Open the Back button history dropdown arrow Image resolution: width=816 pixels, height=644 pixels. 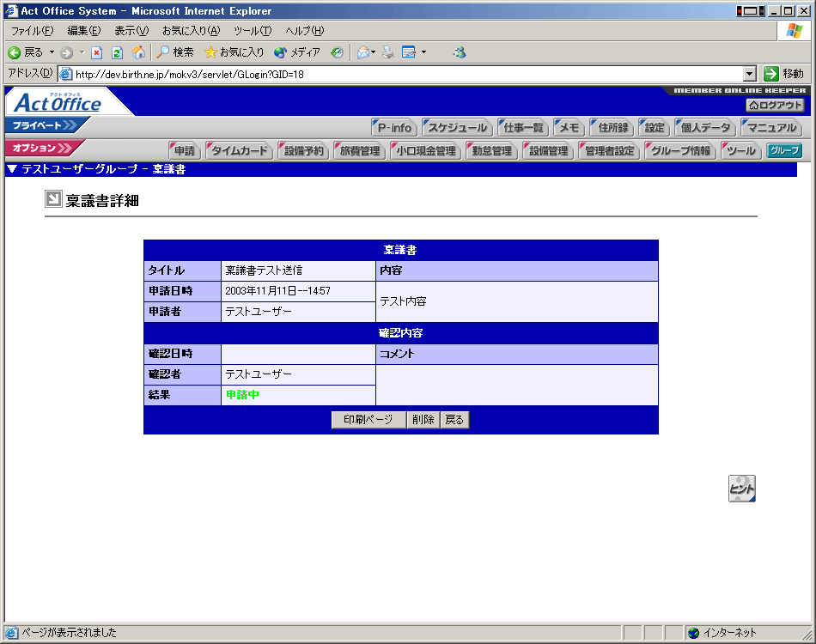(52, 52)
